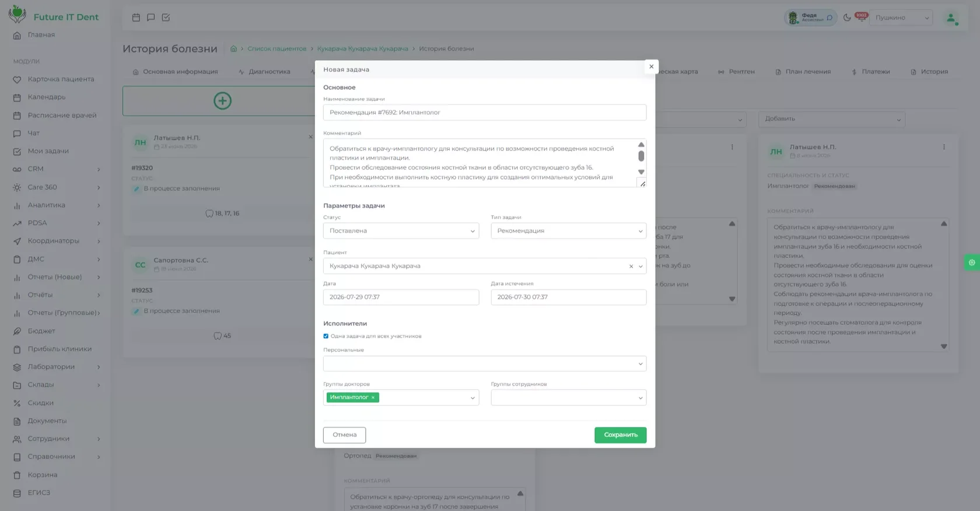Open the Добавить dropdown
The width and height of the screenshot is (980, 511).
[x=831, y=119]
